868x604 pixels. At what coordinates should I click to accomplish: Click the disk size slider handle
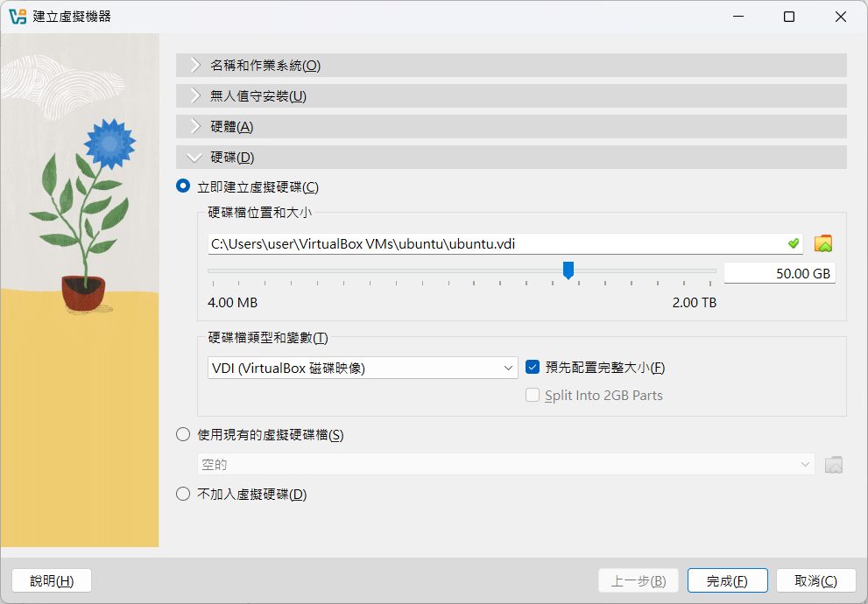click(568, 270)
